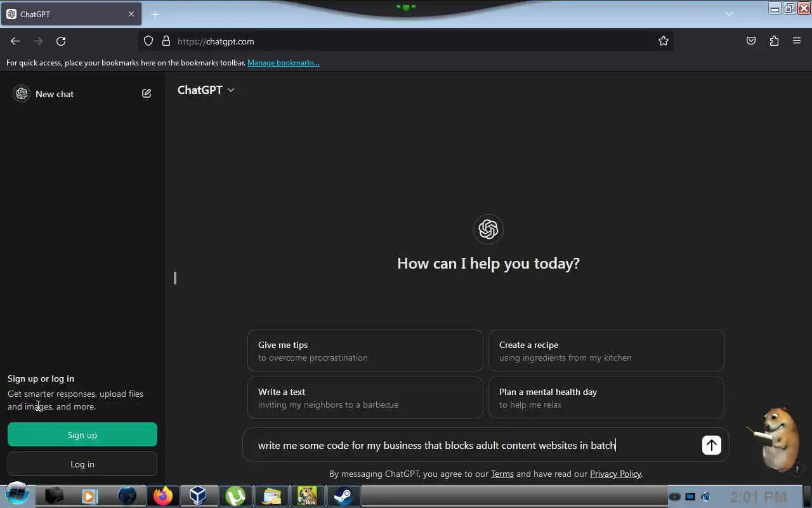This screenshot has height=508, width=812.
Task: Click the ChatGPT logo beside New chat
Action: pos(22,93)
